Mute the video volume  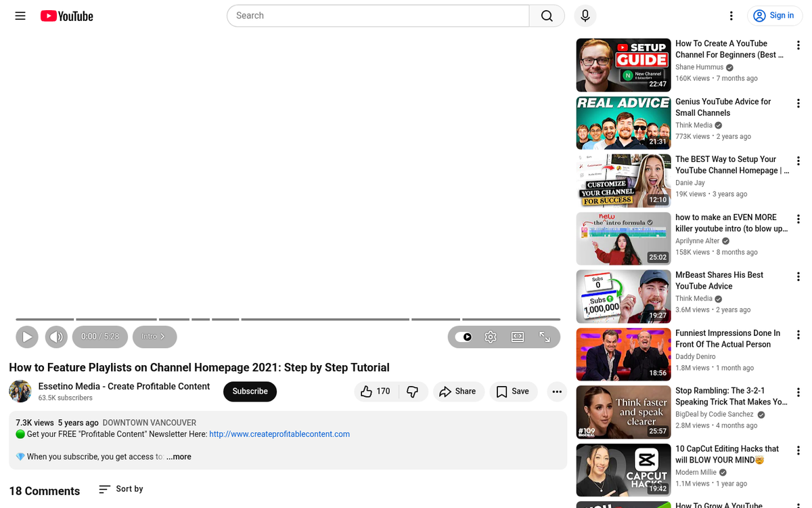(57, 337)
